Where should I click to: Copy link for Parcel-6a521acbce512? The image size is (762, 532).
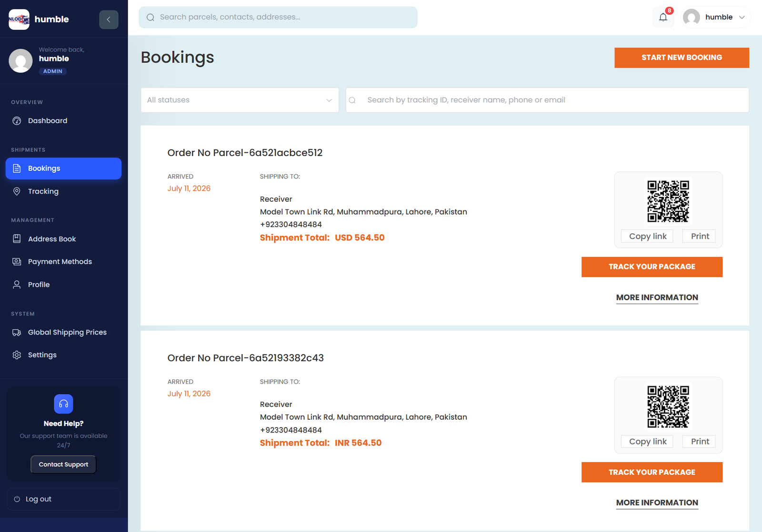click(x=647, y=236)
